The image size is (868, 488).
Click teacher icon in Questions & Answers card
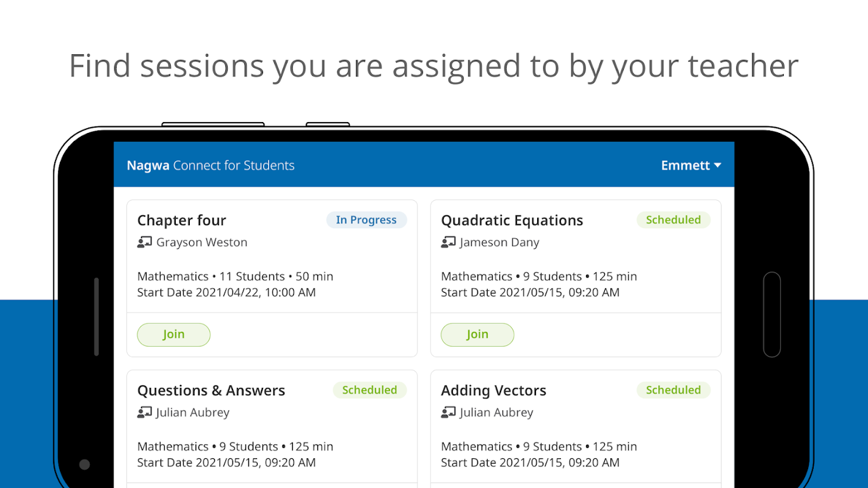tap(144, 412)
